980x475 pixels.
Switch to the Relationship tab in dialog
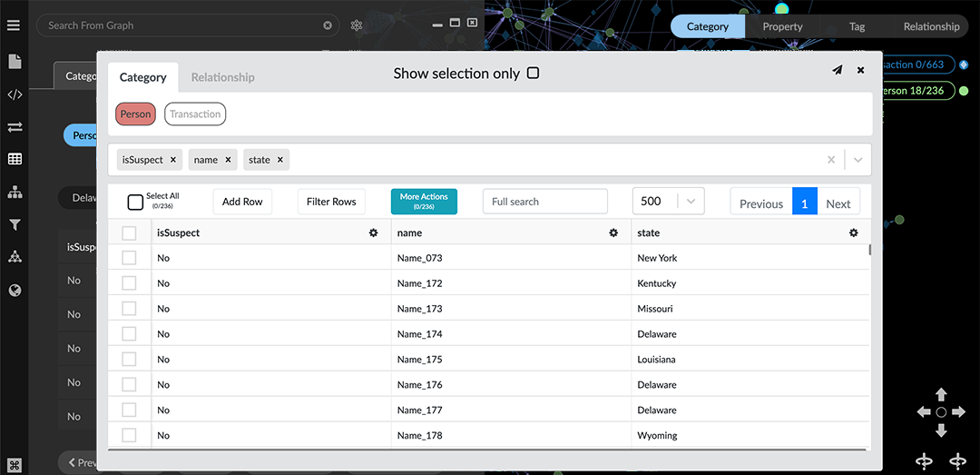222,78
